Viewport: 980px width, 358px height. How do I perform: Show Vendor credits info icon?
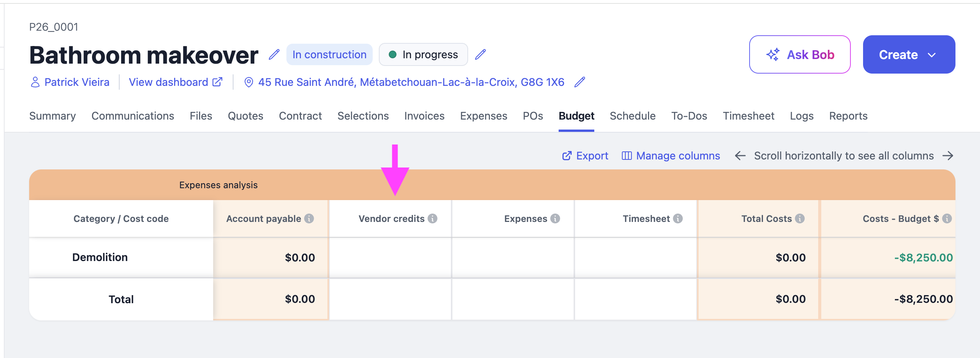pyautogui.click(x=432, y=218)
